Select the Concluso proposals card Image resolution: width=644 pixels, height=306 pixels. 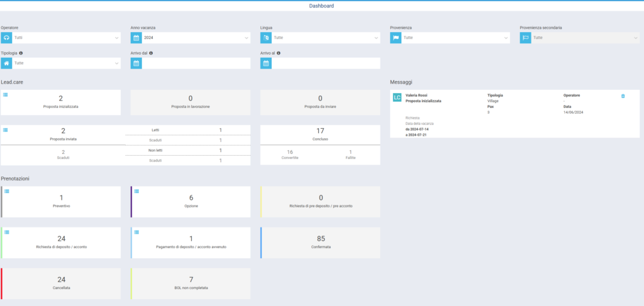[320, 134]
